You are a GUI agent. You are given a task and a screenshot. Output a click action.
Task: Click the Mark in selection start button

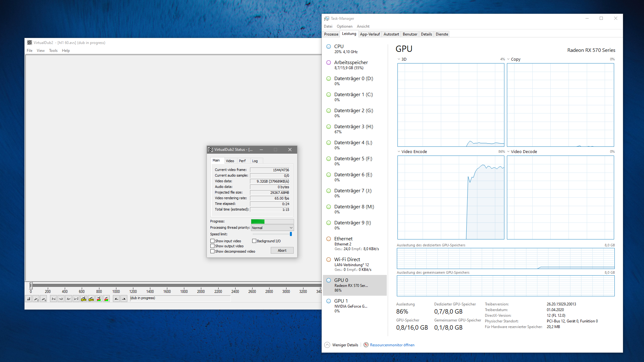point(116,299)
